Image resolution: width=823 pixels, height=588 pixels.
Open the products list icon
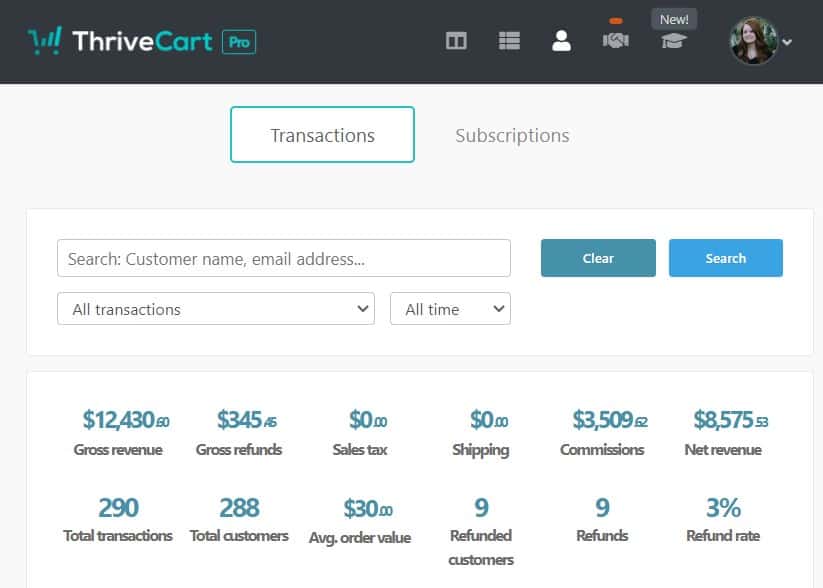tap(509, 40)
